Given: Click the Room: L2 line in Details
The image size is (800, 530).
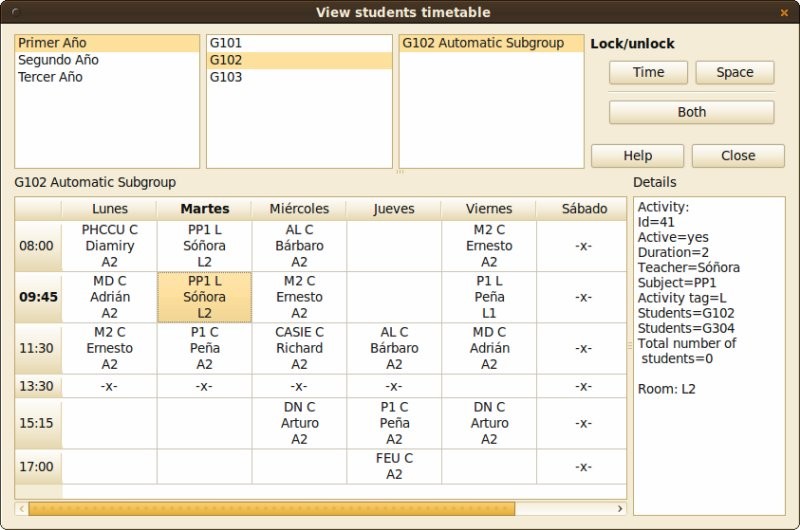Looking at the screenshot, I should (666, 389).
